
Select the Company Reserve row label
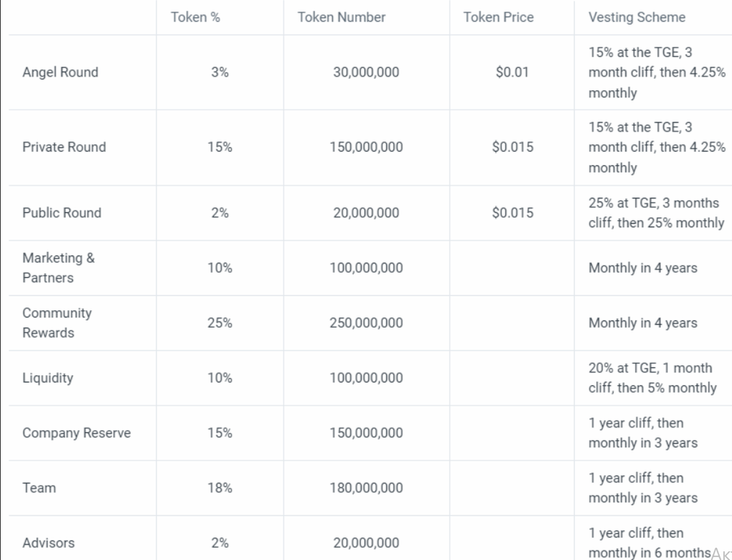76,433
